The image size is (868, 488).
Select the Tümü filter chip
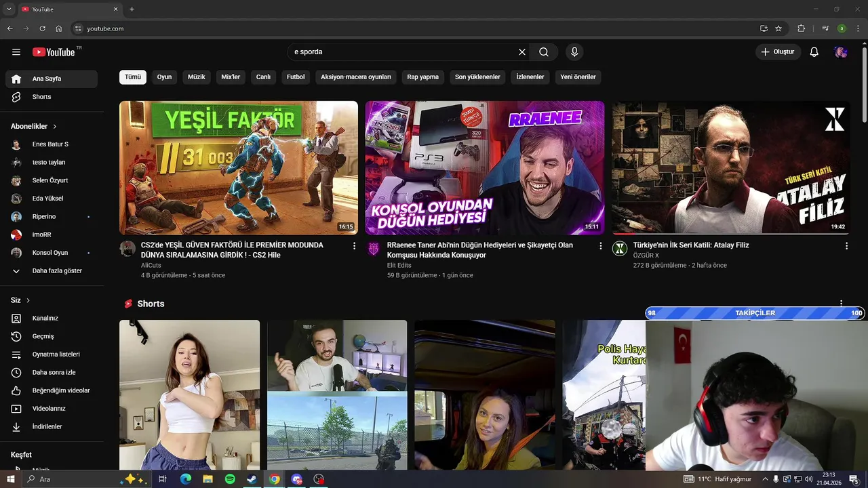133,77
